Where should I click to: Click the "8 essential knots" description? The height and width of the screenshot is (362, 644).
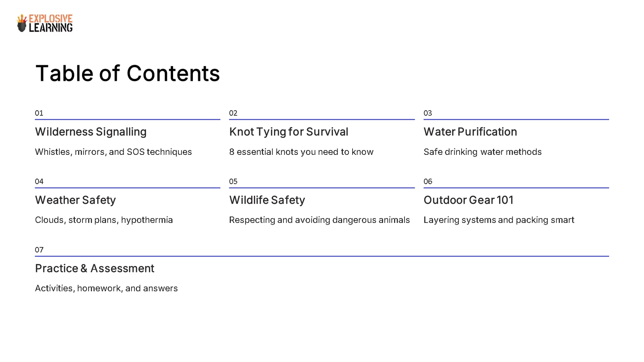301,152
